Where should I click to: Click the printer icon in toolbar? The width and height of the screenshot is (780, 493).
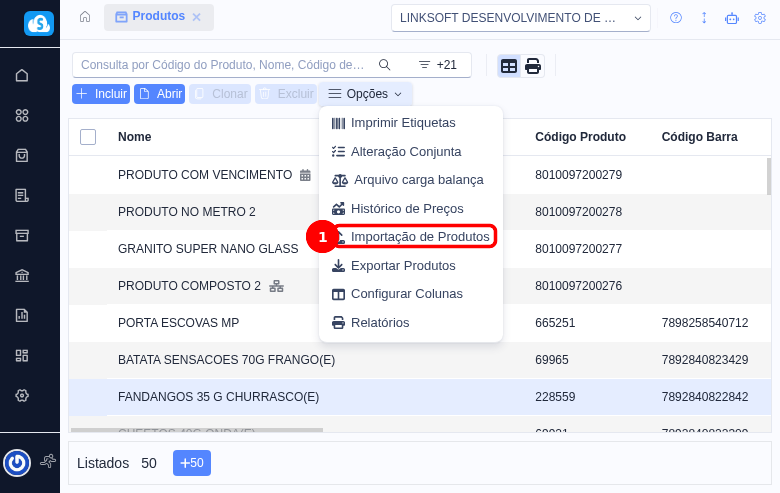click(x=533, y=66)
